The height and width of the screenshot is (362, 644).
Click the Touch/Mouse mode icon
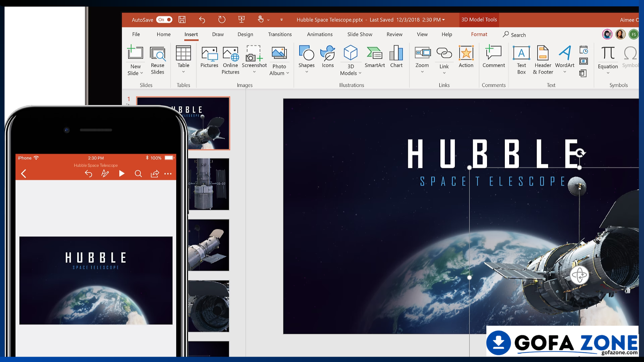click(261, 19)
